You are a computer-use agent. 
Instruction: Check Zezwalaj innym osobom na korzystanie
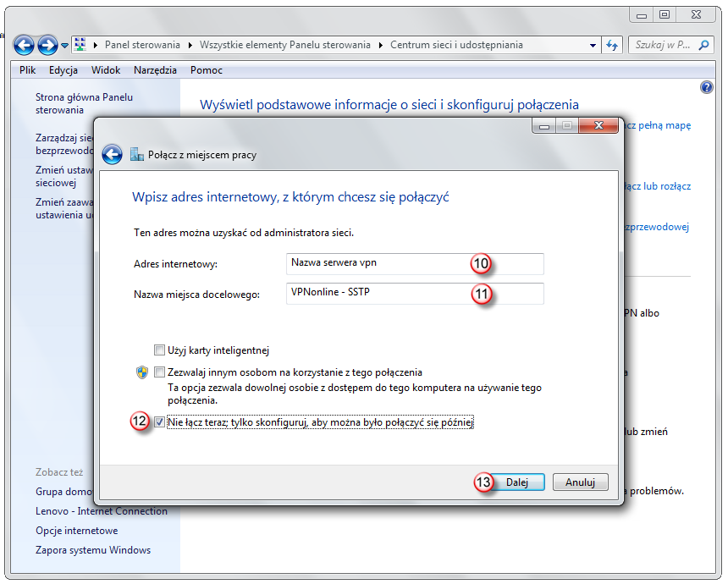(159, 372)
